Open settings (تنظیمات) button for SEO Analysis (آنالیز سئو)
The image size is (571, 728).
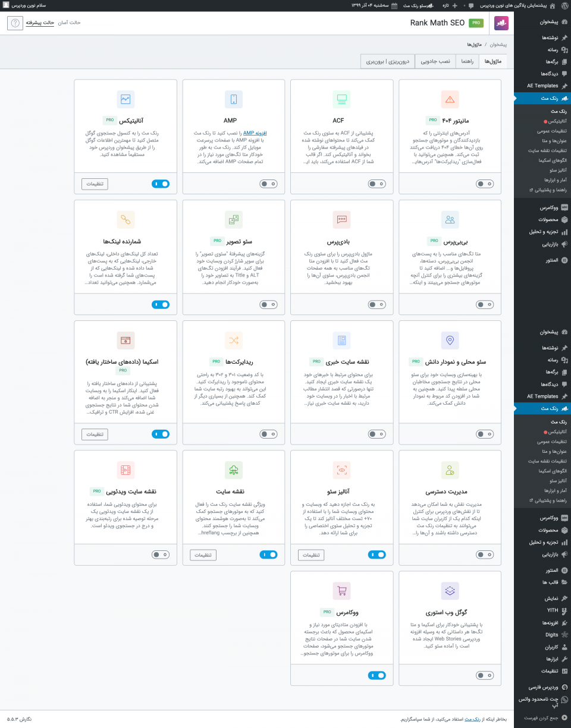(x=311, y=555)
